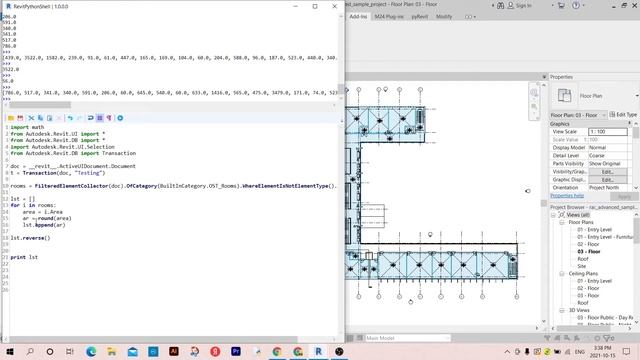Open the Modify ribbon tab
Viewport: 640px width, 360px height.
pos(444,17)
